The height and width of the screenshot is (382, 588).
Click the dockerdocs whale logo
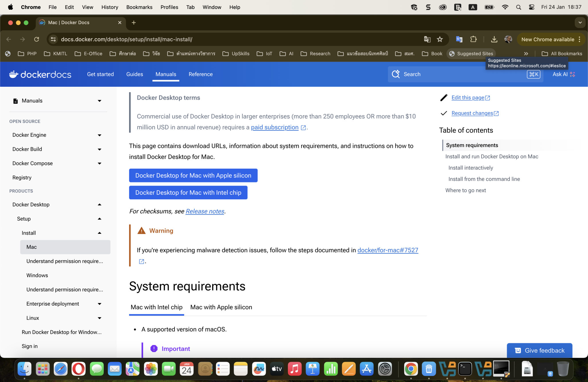[13, 74]
